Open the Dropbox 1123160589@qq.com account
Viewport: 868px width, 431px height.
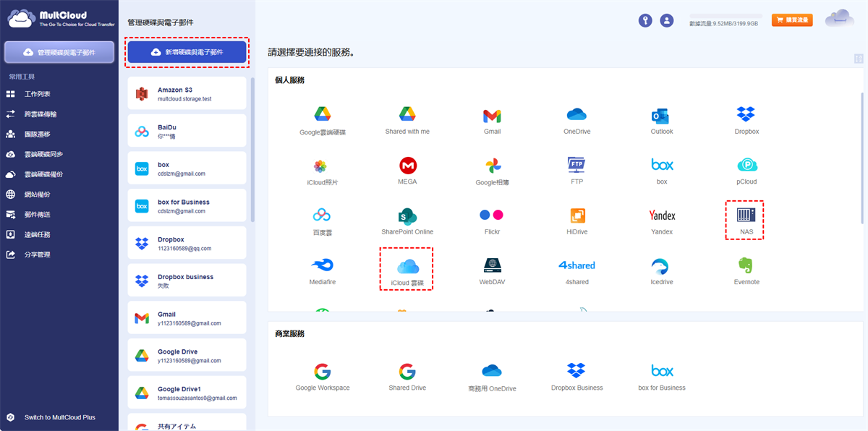tap(187, 243)
